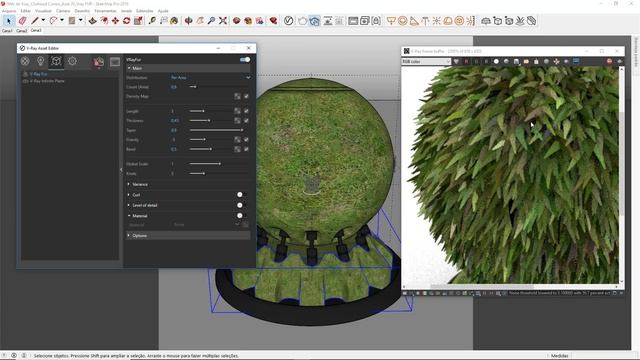Expand the Options section
The width and height of the screenshot is (640, 360).
[188, 236]
